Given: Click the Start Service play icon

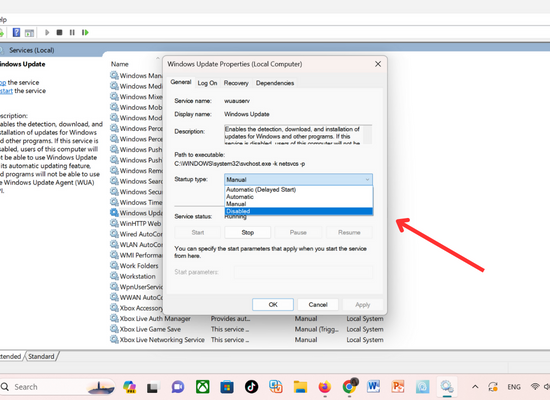Looking at the screenshot, I should [47, 33].
